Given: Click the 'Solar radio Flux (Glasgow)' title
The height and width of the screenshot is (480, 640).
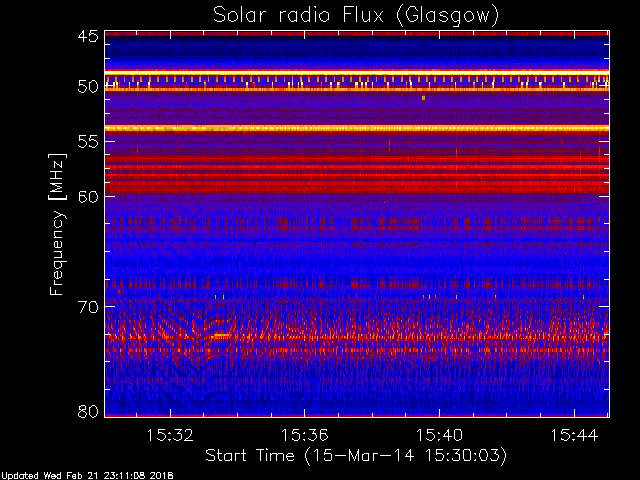Looking at the screenshot, I should tap(356, 16).
